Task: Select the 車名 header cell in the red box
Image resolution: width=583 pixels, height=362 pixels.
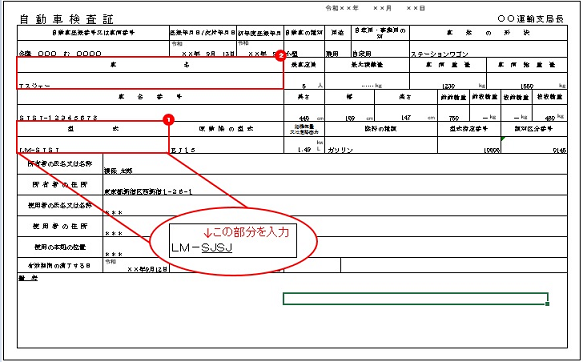Action: click(150, 65)
